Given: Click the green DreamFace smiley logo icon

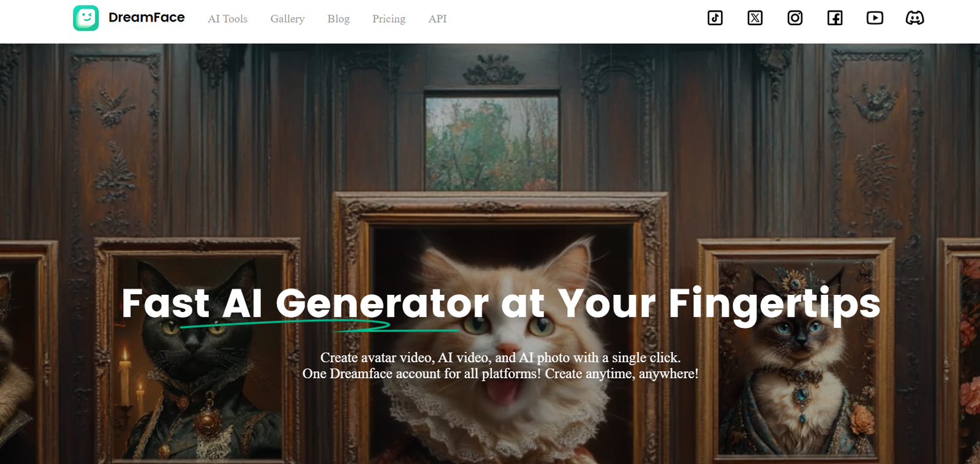Looking at the screenshot, I should tap(86, 18).
